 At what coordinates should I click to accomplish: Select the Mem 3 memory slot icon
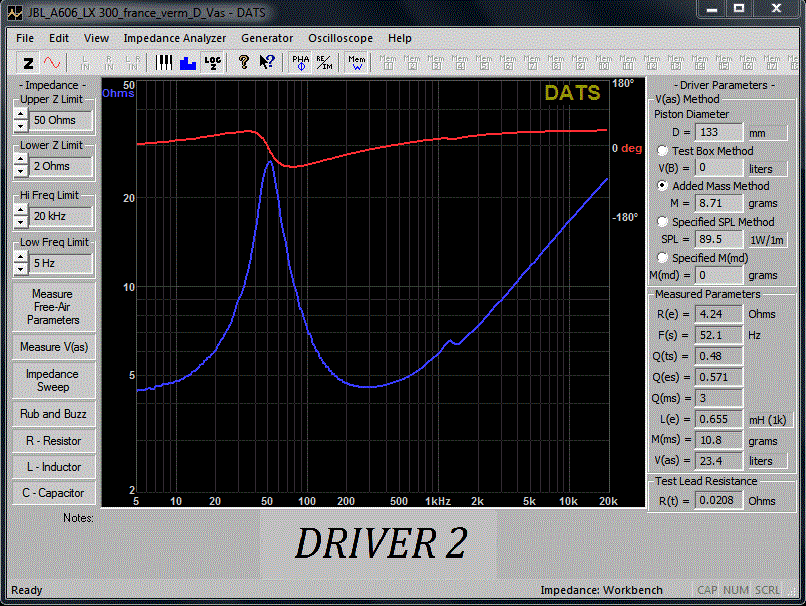click(x=436, y=63)
